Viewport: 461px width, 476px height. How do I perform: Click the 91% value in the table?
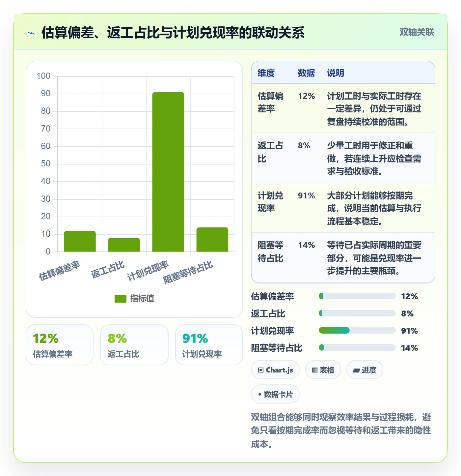tap(307, 196)
